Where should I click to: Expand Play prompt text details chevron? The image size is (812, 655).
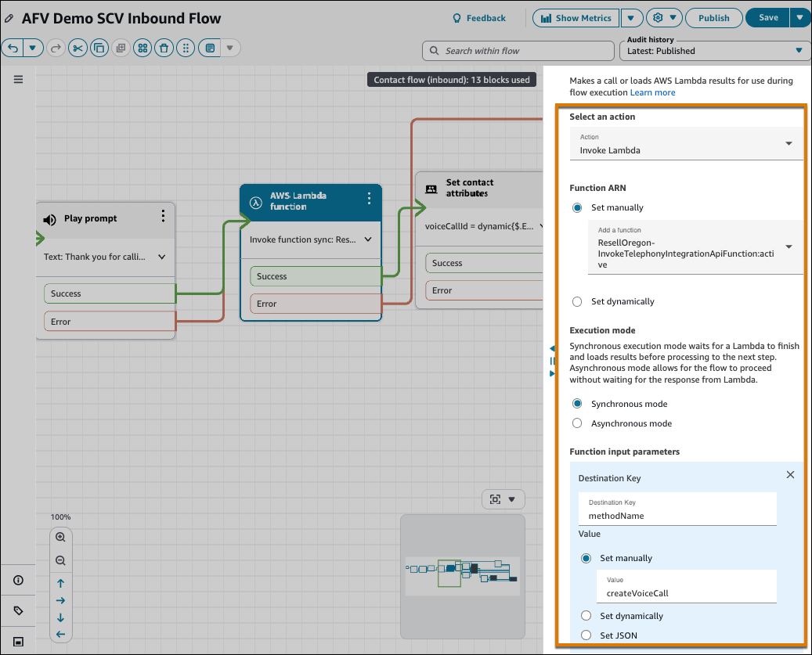[161, 257]
